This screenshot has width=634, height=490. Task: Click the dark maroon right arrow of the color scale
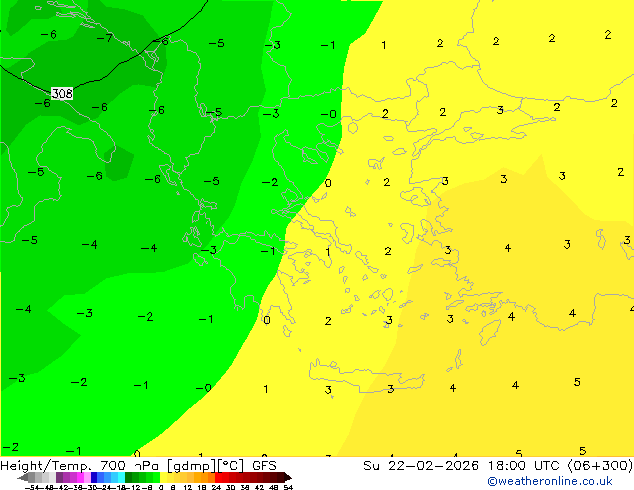288,477
